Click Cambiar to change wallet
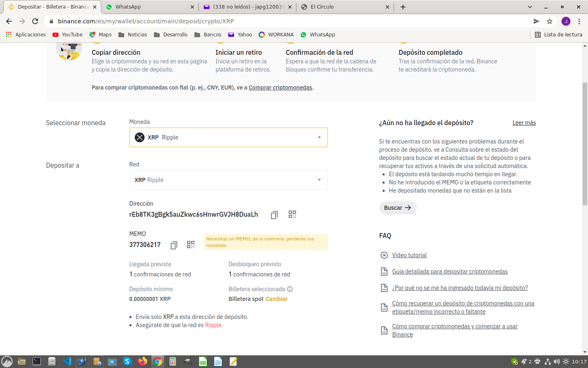588x368 pixels. (x=276, y=299)
